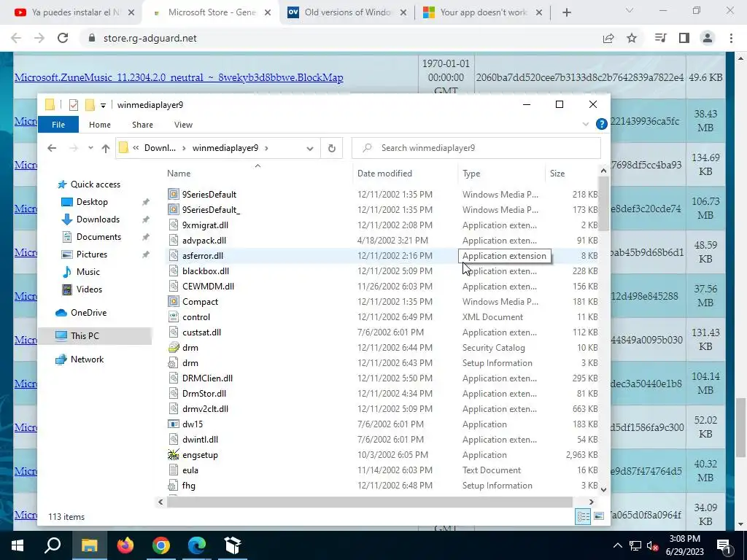Open Google Chrome taskbar icon
747x560 pixels.
tap(161, 545)
